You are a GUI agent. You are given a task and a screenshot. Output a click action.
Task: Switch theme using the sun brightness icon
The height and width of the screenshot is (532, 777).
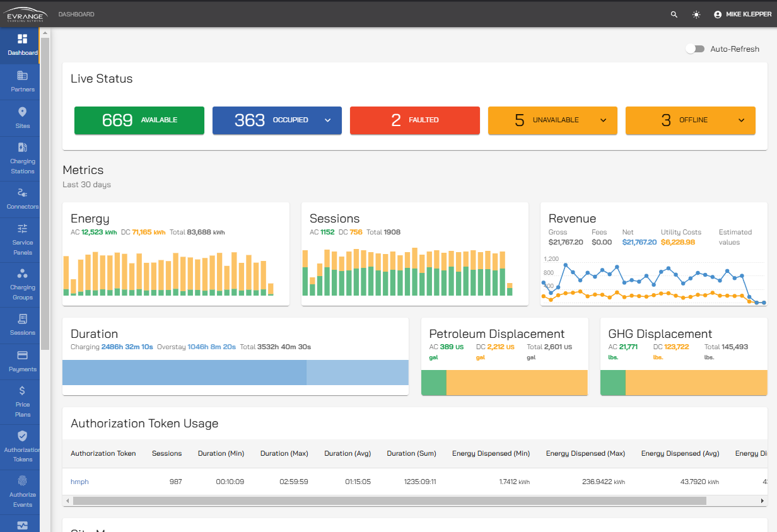click(696, 14)
